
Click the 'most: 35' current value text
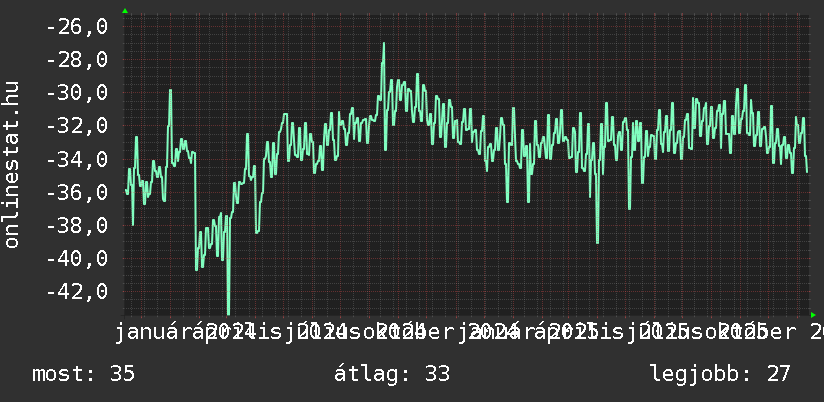(83, 375)
